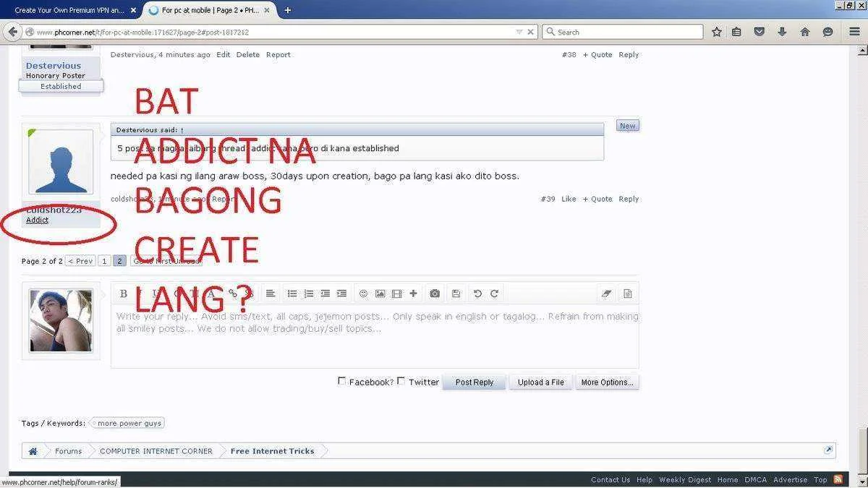This screenshot has height=488, width=868.
Task: Set text alignment in reply editor
Action: point(271,294)
